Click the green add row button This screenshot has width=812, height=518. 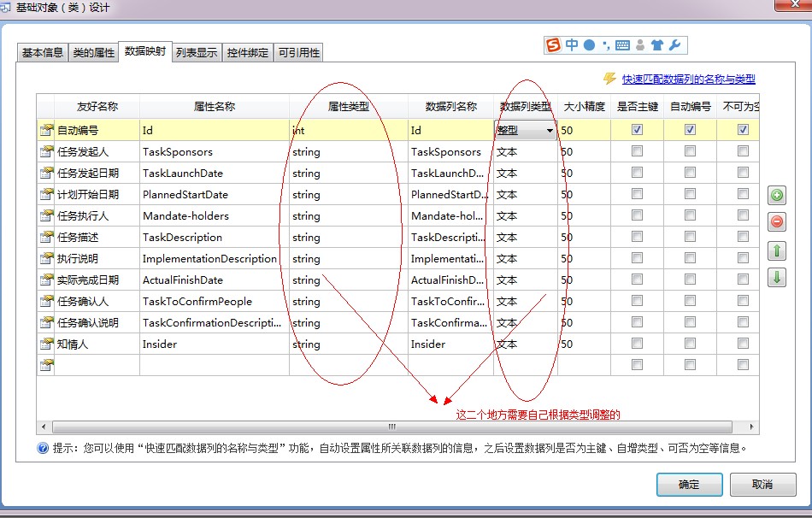pyautogui.click(x=776, y=195)
